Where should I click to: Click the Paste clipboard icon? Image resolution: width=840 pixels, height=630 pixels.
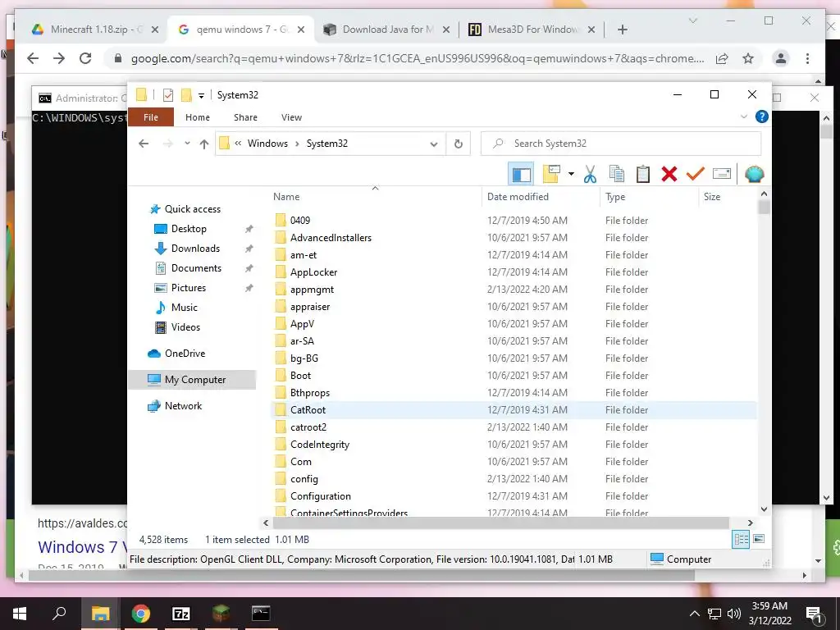(643, 174)
